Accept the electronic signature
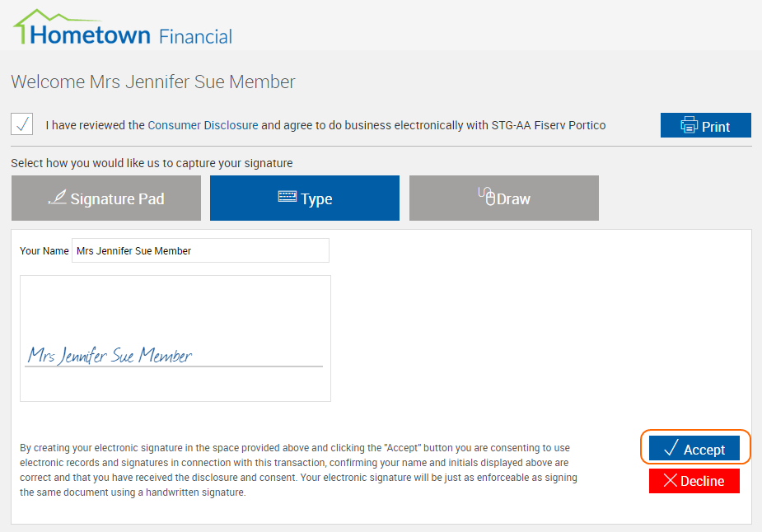The height and width of the screenshot is (532, 762). pyautogui.click(x=694, y=448)
